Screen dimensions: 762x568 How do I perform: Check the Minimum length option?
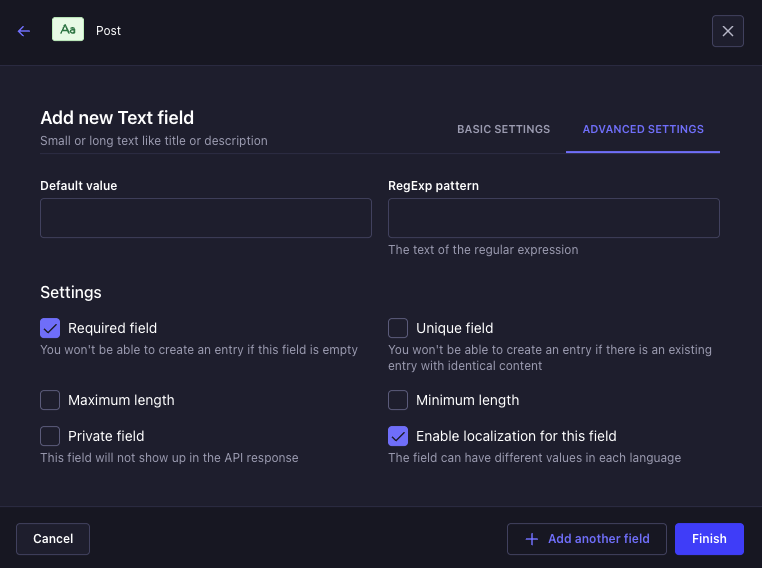pos(398,400)
